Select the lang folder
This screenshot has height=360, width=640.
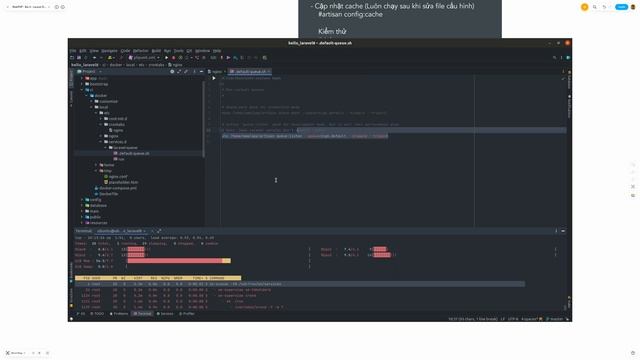92,211
